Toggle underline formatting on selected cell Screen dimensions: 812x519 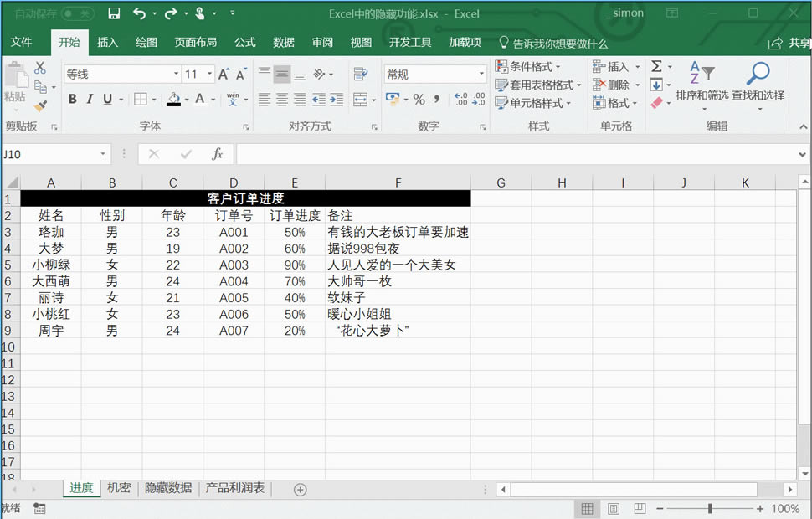[108, 99]
